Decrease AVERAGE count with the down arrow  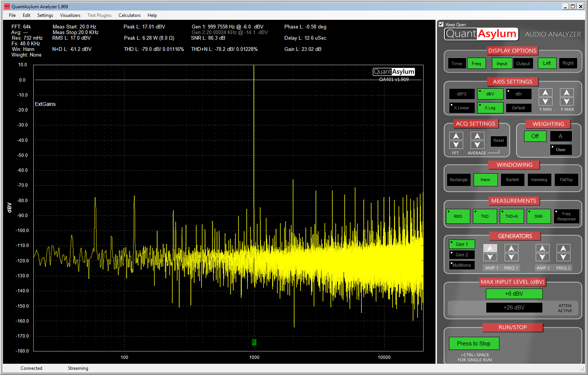point(477,145)
